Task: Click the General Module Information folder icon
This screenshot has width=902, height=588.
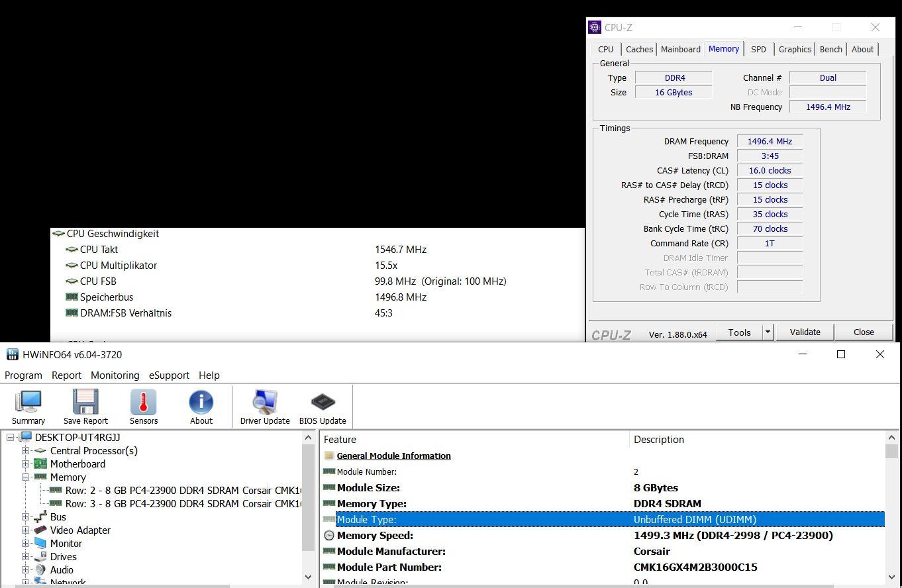Action: pos(329,456)
